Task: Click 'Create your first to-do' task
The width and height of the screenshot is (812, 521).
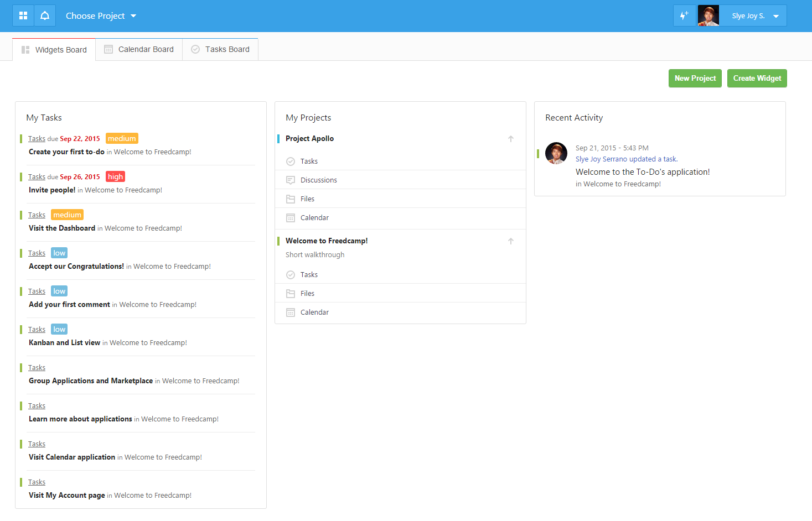Action: [66, 152]
